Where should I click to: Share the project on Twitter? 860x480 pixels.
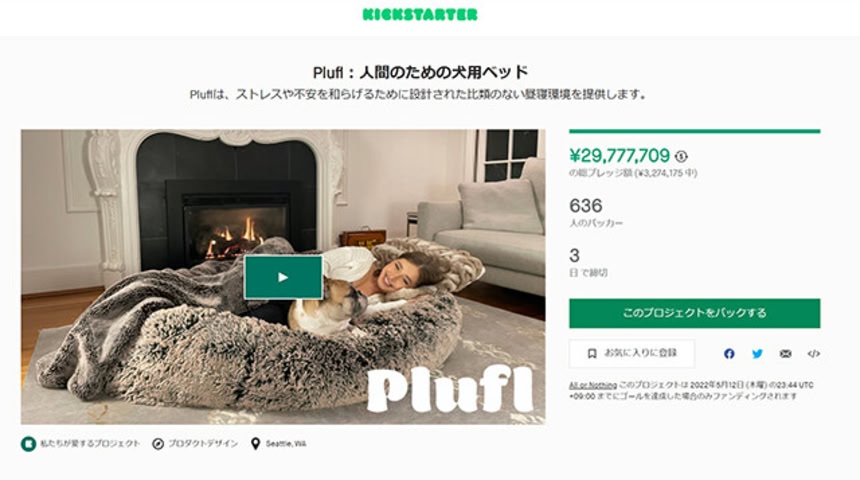pyautogui.click(x=757, y=354)
